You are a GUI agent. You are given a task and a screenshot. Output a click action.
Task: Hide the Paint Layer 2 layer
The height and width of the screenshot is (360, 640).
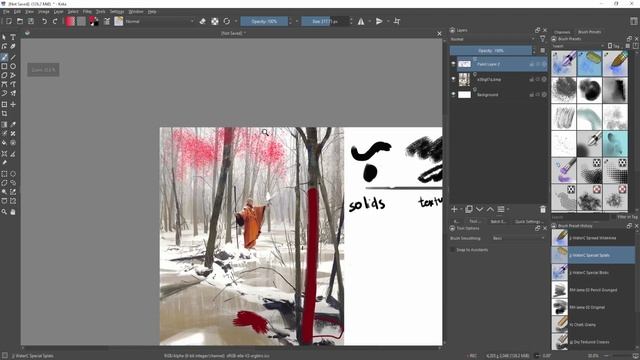pyautogui.click(x=453, y=64)
